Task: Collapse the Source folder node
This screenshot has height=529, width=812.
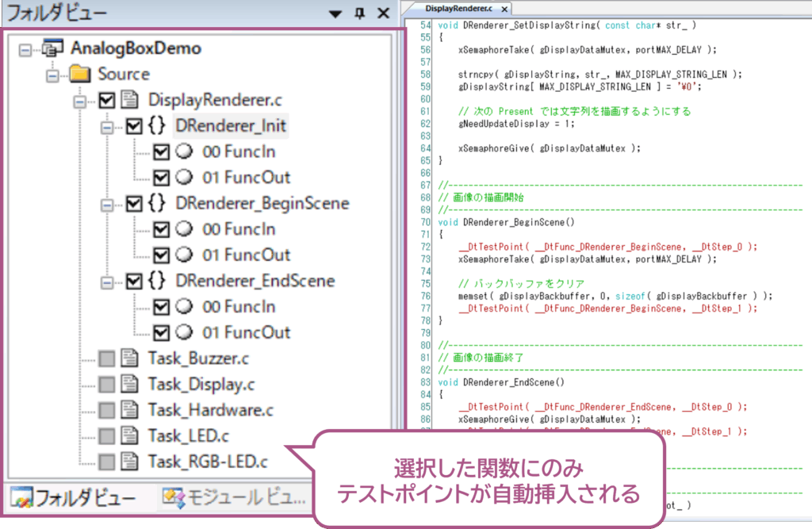Action: pos(52,75)
